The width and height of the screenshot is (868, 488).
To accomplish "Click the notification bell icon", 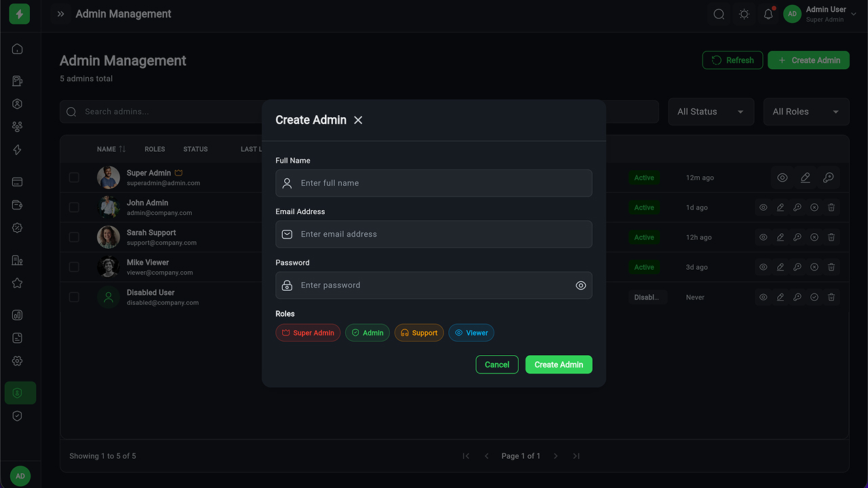I will pyautogui.click(x=768, y=14).
